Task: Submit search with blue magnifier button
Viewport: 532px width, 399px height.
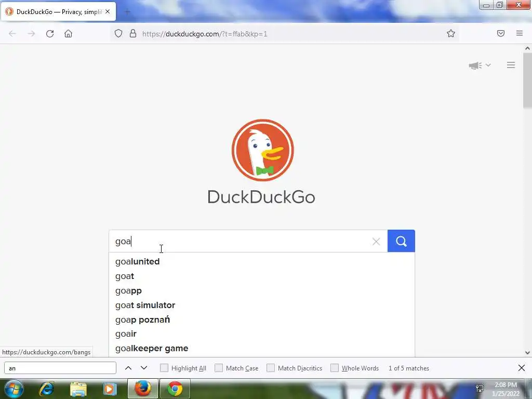Action: pyautogui.click(x=401, y=241)
